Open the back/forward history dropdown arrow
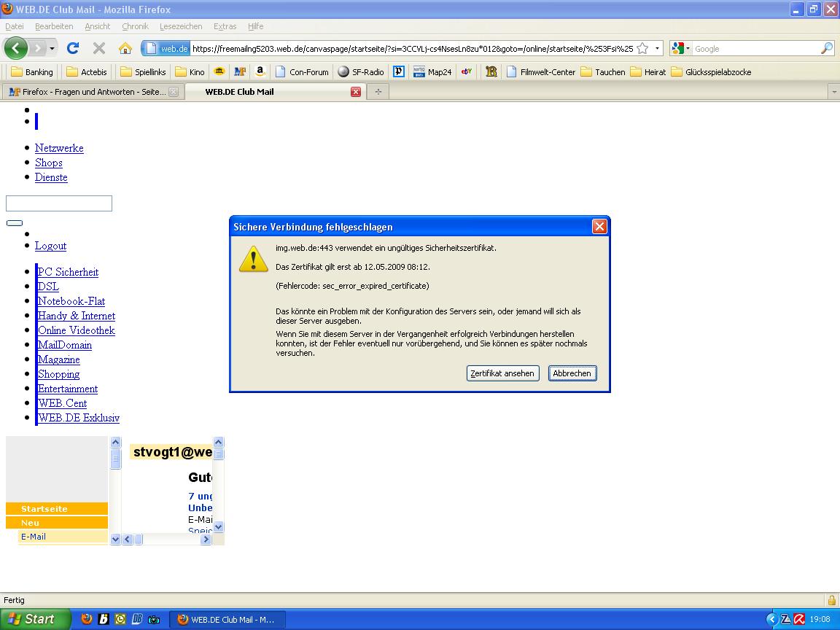The image size is (840, 630). point(52,49)
